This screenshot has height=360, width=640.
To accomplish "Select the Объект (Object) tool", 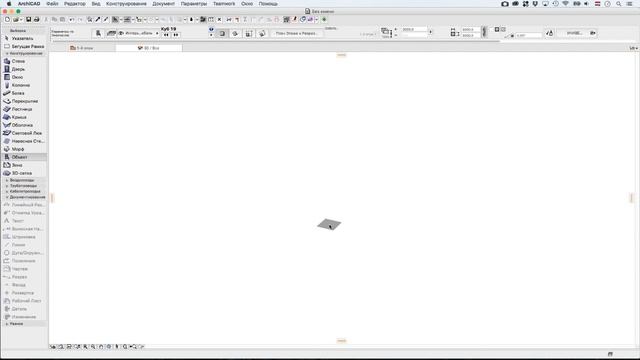I will (24, 157).
